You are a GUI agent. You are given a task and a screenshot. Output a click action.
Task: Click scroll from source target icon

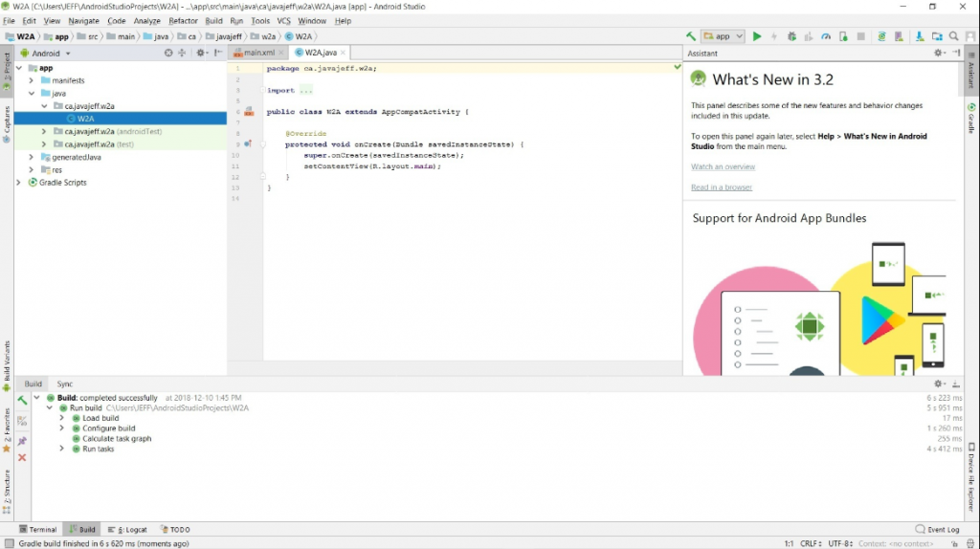[x=168, y=54]
